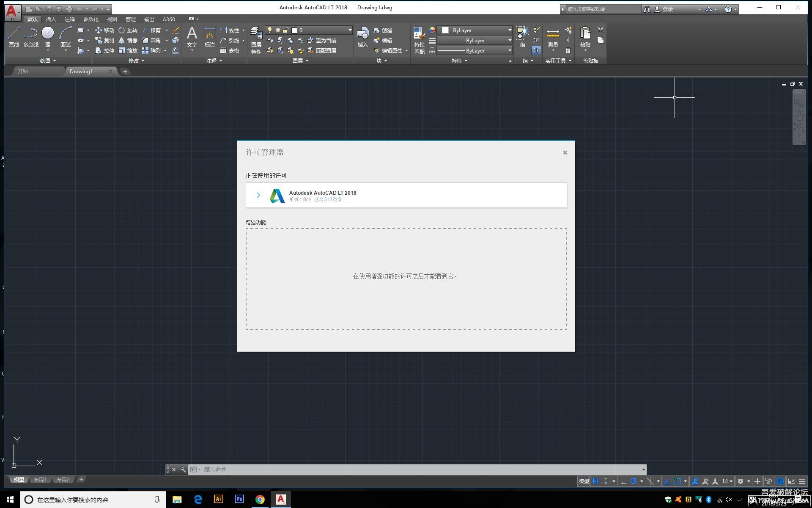Click the layer 0 white color swatch

[294, 30]
